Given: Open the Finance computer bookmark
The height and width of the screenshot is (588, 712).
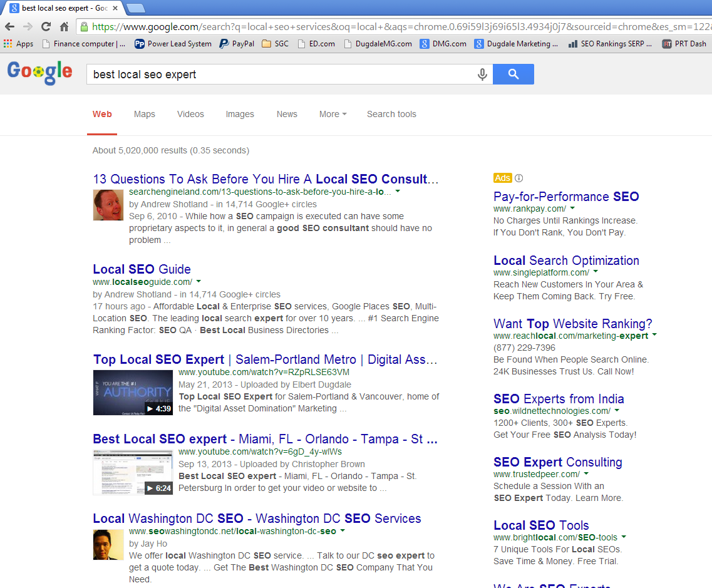Looking at the screenshot, I should click(x=83, y=44).
